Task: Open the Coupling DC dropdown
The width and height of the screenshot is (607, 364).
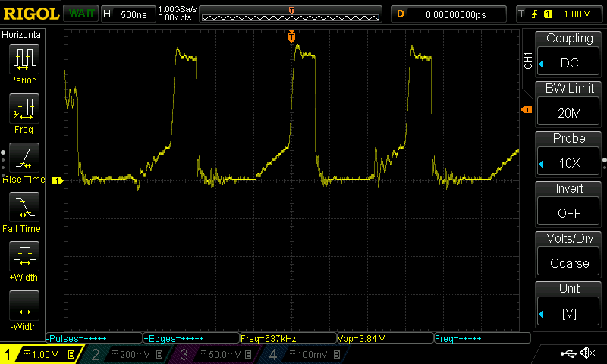Action: pyautogui.click(x=569, y=54)
